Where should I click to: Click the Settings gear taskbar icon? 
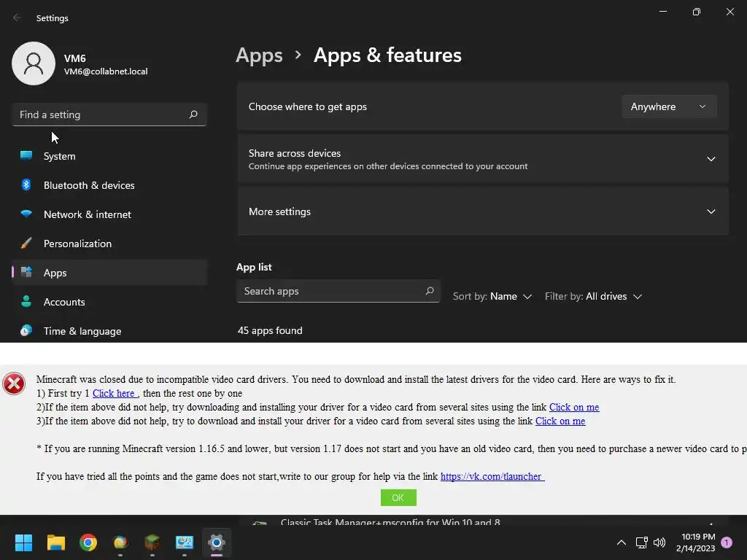[216, 542]
